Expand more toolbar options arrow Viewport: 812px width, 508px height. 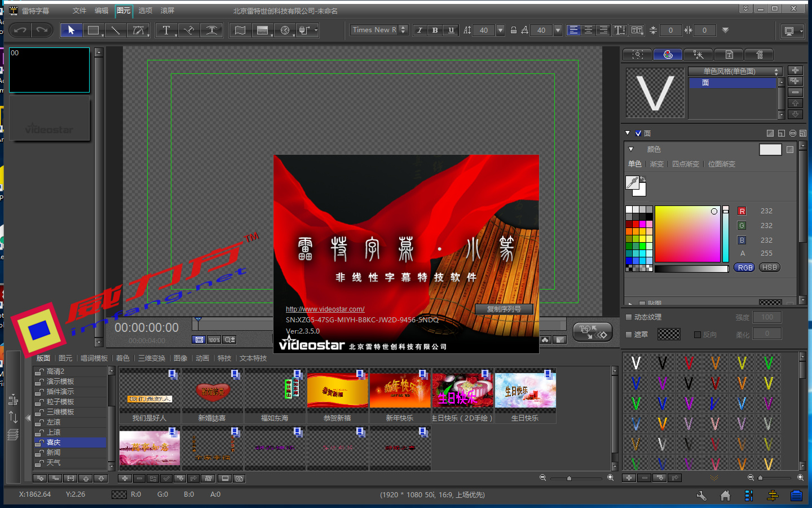[x=726, y=30]
